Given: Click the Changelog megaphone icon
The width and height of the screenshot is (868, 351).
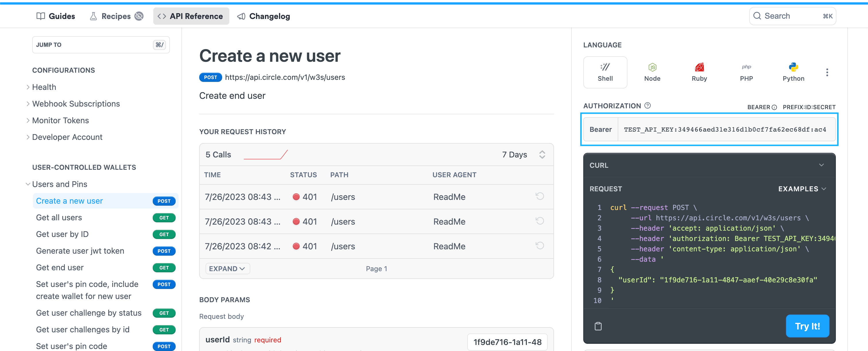Looking at the screenshot, I should pyautogui.click(x=241, y=16).
